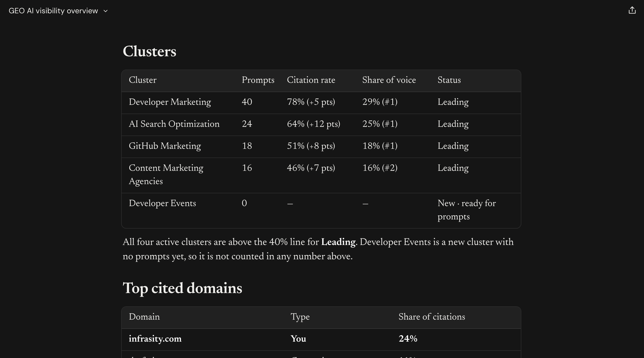Click the 'Status' column header

449,80
